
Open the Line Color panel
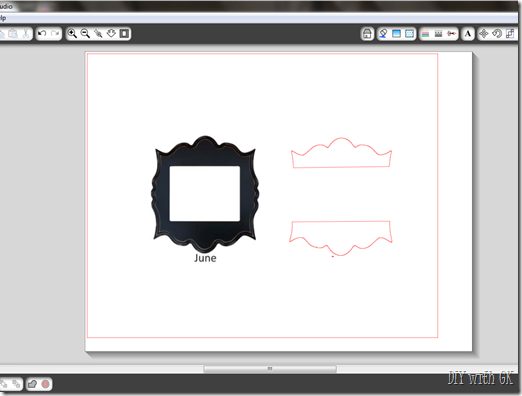[425, 34]
